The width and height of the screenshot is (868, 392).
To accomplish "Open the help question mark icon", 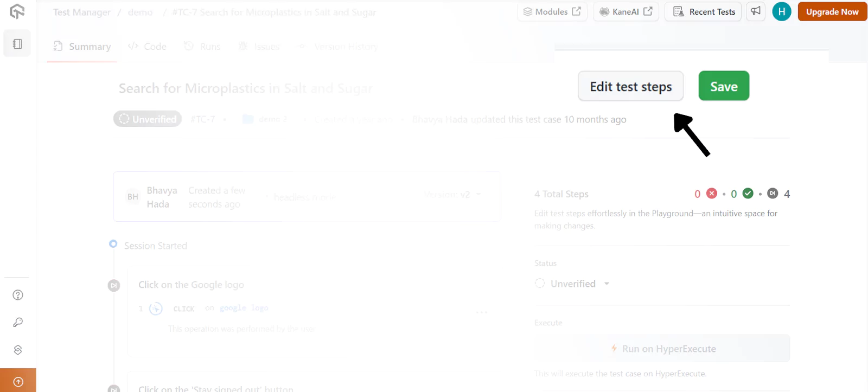I will pos(18,295).
